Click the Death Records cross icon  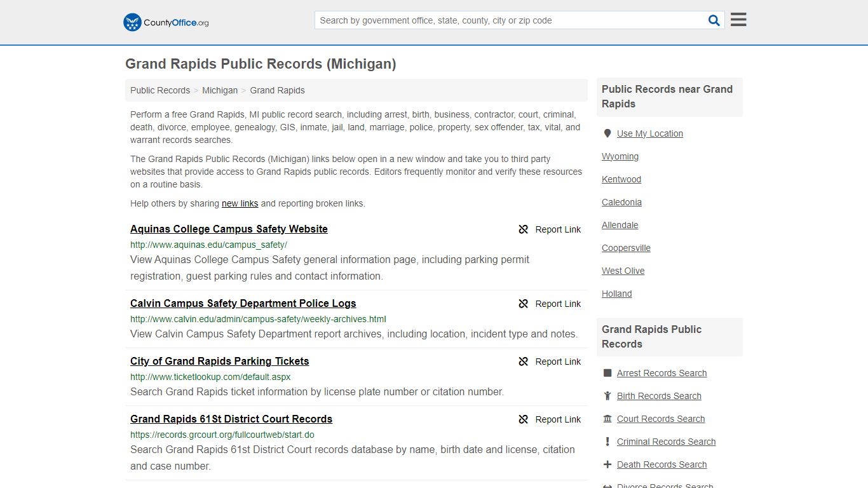607,464
